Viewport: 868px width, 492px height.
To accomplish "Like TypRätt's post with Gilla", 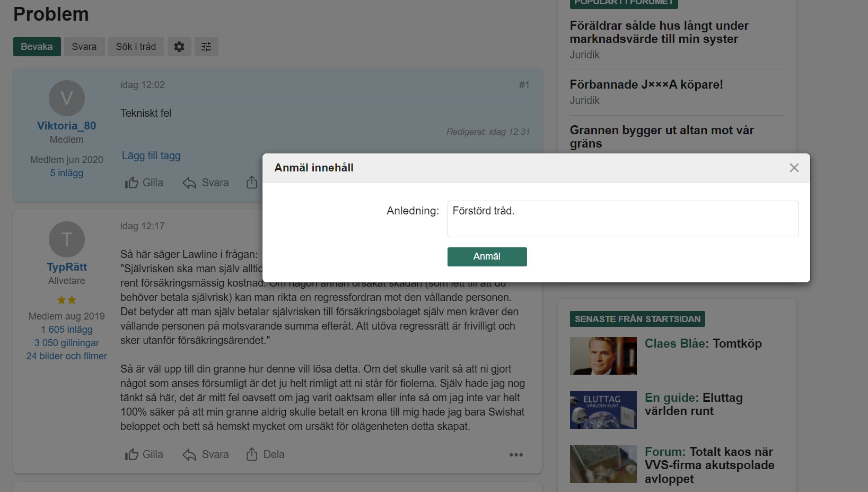I will click(x=144, y=454).
